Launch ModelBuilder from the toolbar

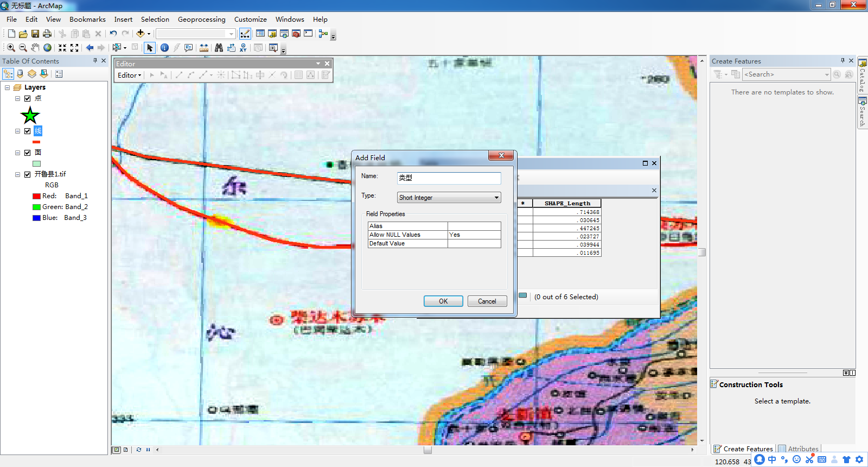pos(323,34)
